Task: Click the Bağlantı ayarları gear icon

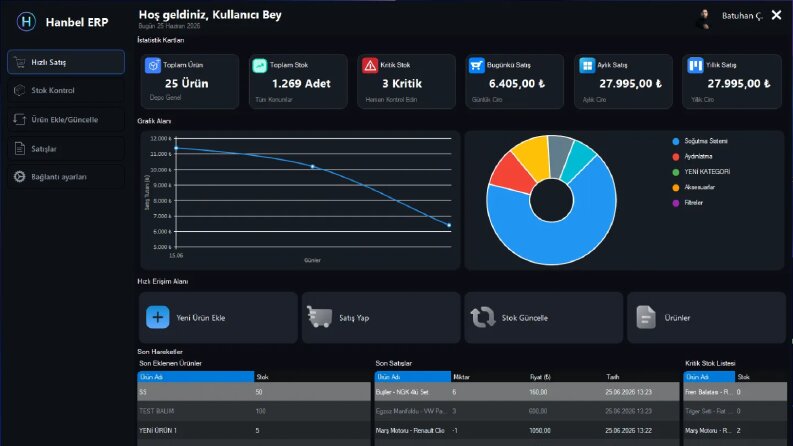Action: coord(20,177)
